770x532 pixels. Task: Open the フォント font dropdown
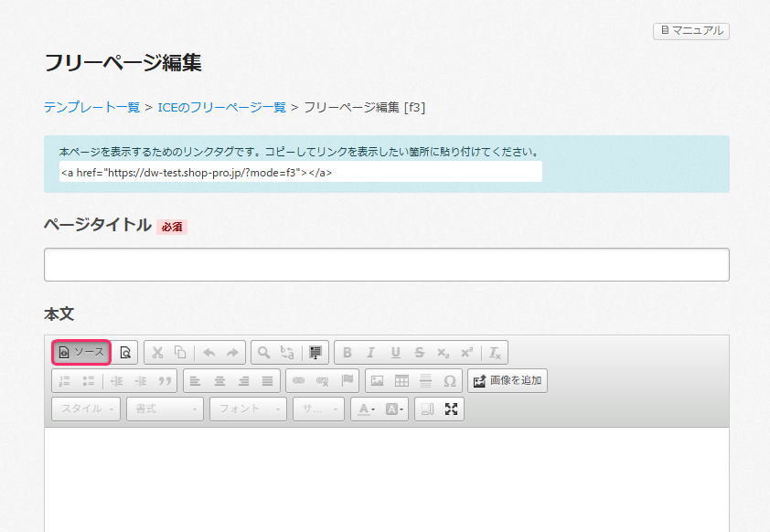248,410
